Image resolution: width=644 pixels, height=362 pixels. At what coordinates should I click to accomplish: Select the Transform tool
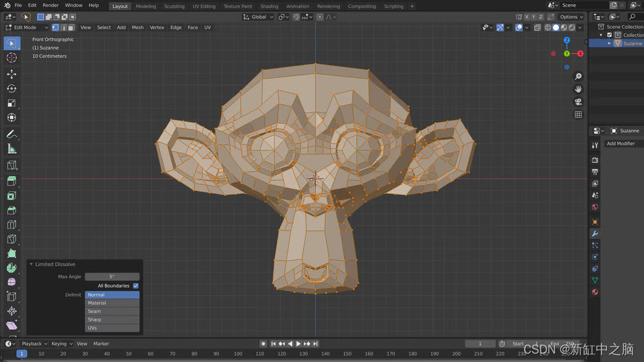pos(12,117)
